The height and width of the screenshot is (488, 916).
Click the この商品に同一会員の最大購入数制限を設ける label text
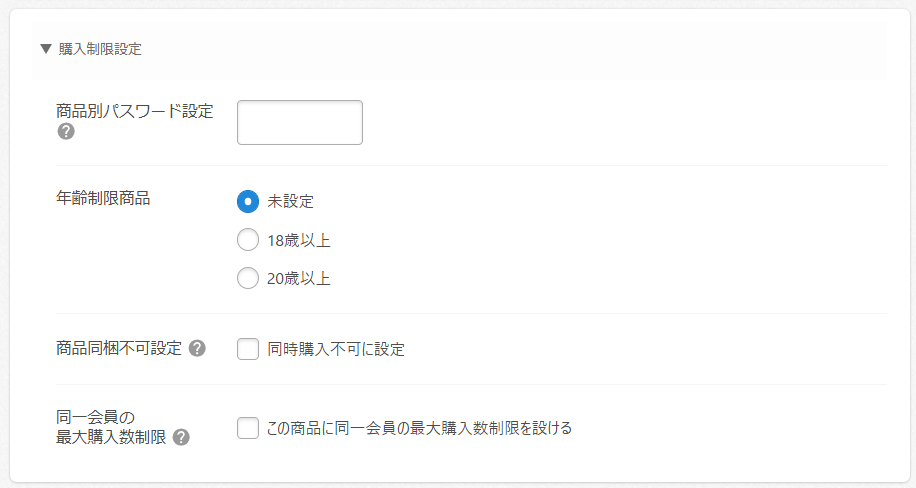[420, 428]
